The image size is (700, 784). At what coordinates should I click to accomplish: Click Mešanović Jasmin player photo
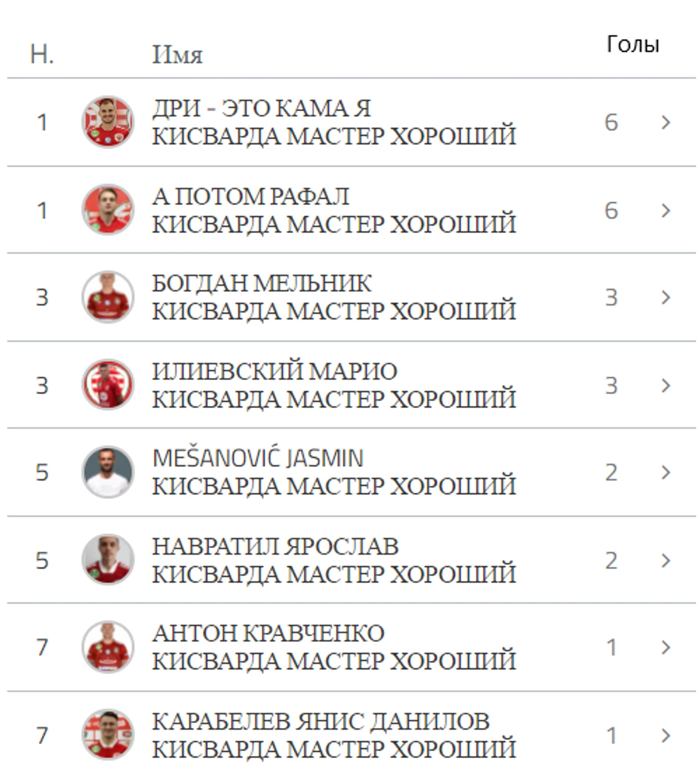click(x=107, y=472)
